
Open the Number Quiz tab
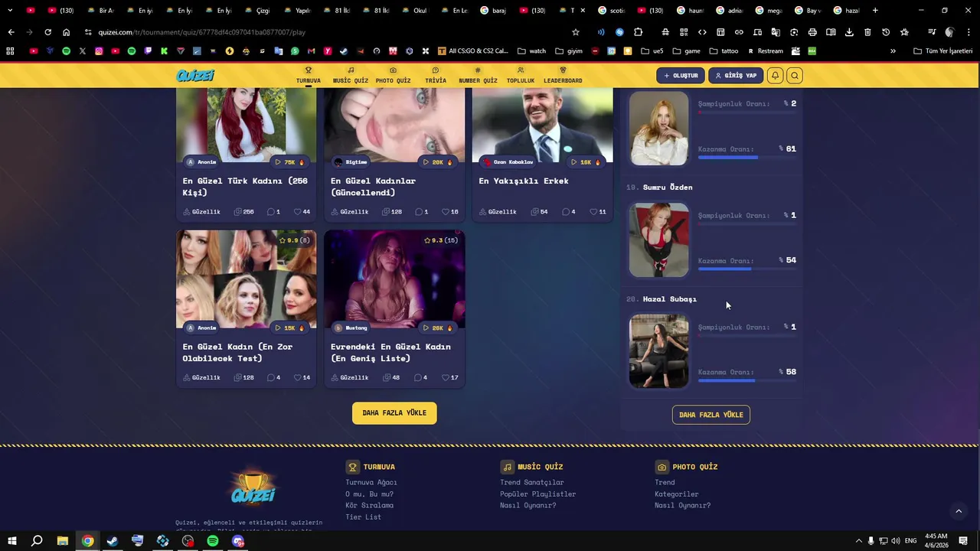point(478,75)
